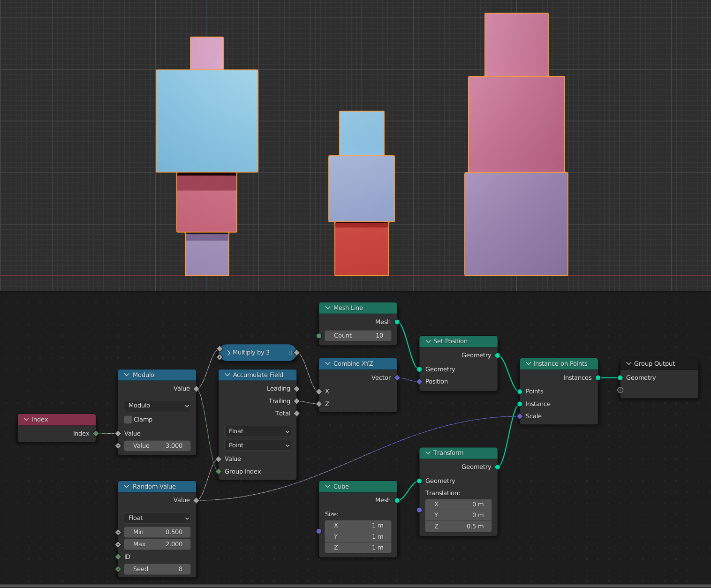711x588 pixels.
Task: Click the Vector output socket on Combine XYZ
Action: pos(397,377)
